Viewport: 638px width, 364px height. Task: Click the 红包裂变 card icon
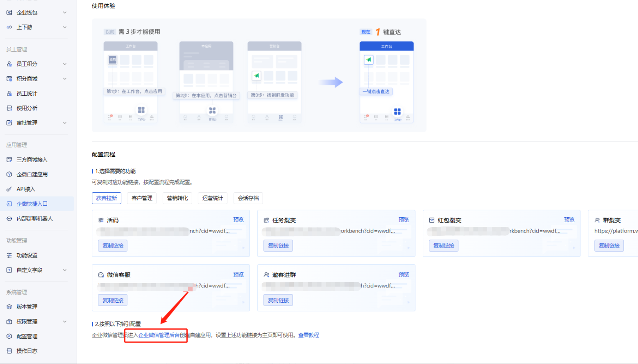point(432,220)
